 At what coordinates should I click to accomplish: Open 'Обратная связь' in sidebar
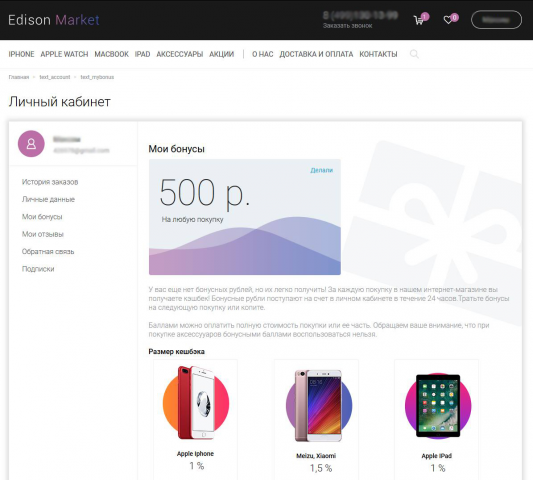48,252
